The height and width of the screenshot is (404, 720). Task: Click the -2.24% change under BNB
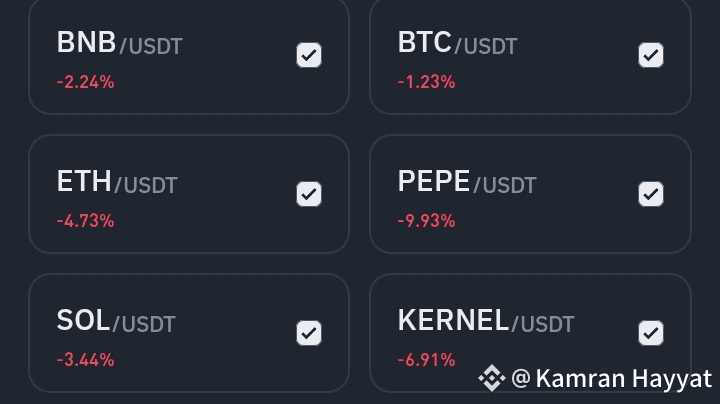coord(85,82)
